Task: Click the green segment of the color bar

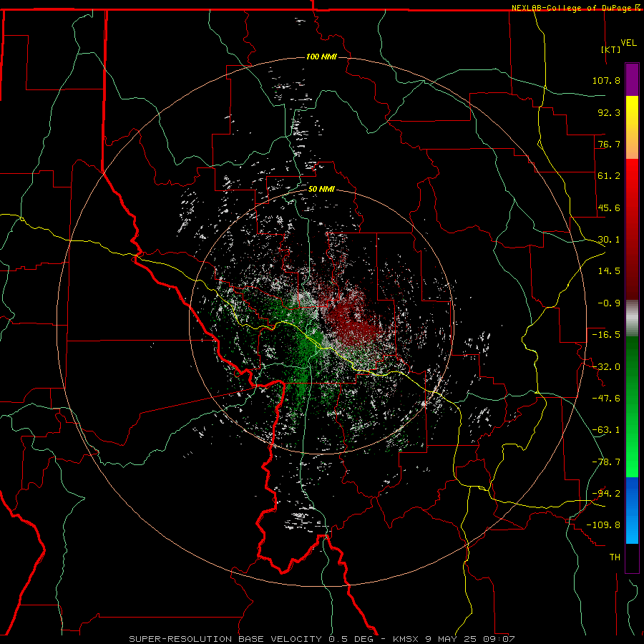Action: click(x=632, y=406)
